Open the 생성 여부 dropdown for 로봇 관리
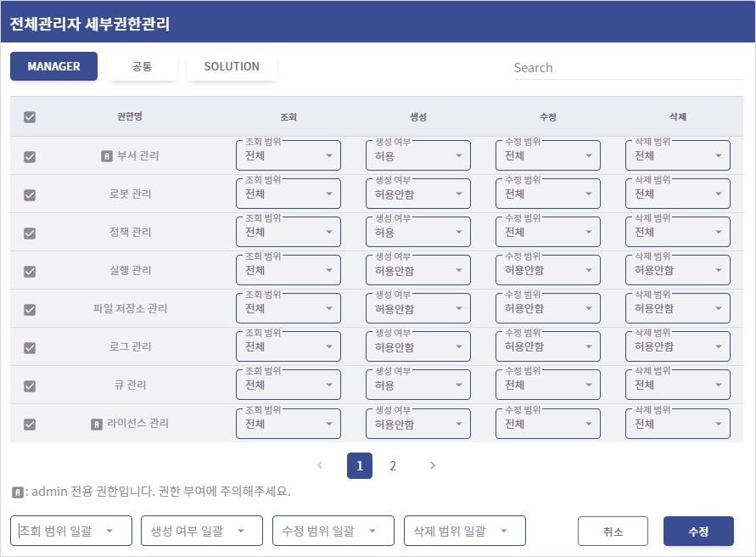The image size is (756, 557). pyautogui.click(x=417, y=194)
